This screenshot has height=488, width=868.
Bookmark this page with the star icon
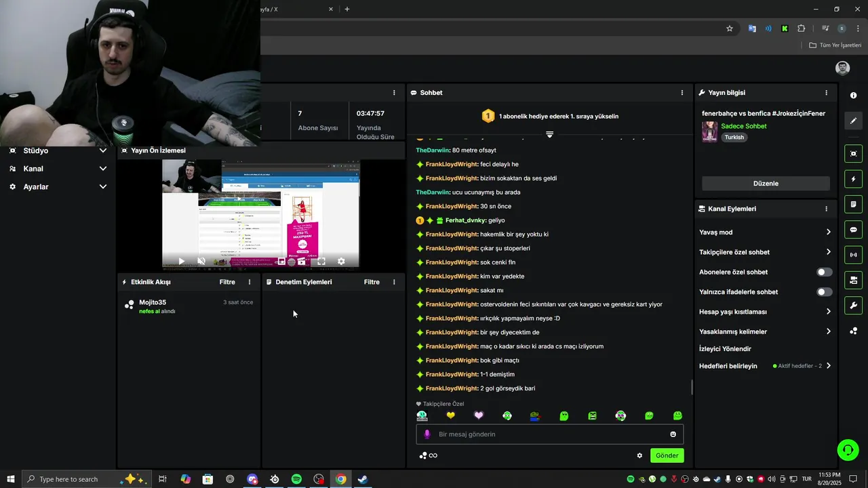pyautogui.click(x=730, y=28)
